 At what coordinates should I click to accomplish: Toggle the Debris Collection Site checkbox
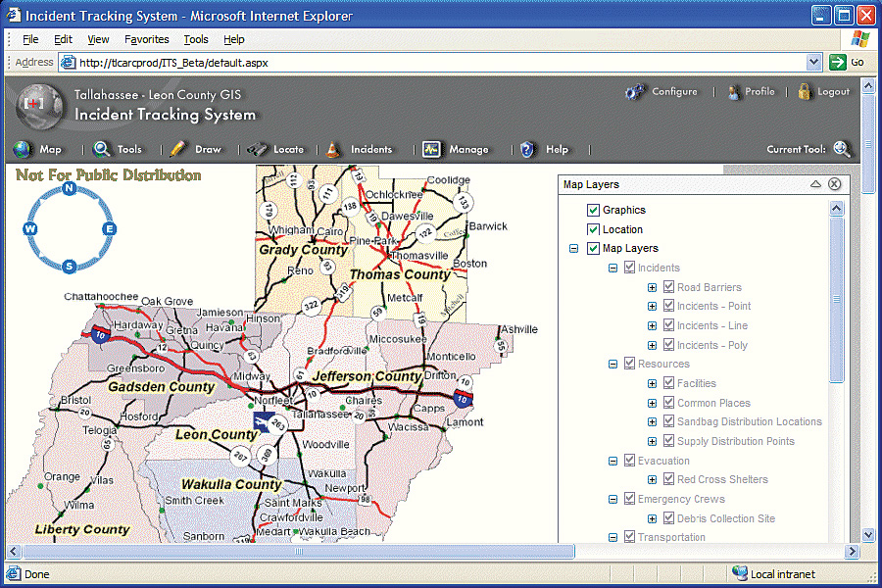pyautogui.click(x=668, y=518)
